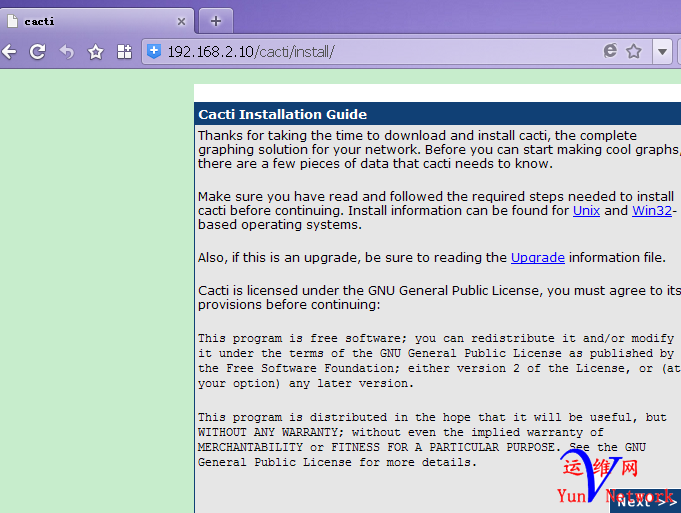Open a new tab with plus button
Screen dimensions: 681x513
tap(216, 21)
